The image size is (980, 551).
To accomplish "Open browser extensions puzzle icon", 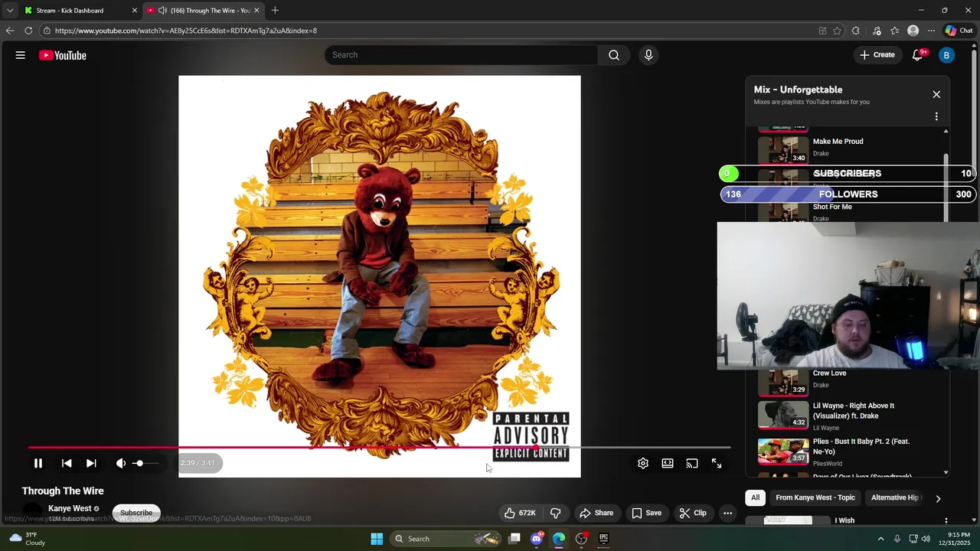I will [x=855, y=31].
